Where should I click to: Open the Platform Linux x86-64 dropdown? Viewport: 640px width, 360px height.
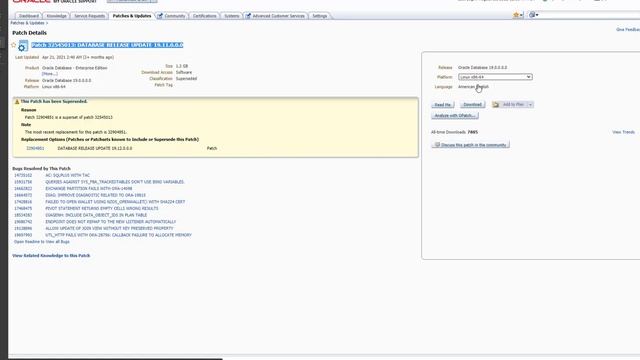pos(495,77)
